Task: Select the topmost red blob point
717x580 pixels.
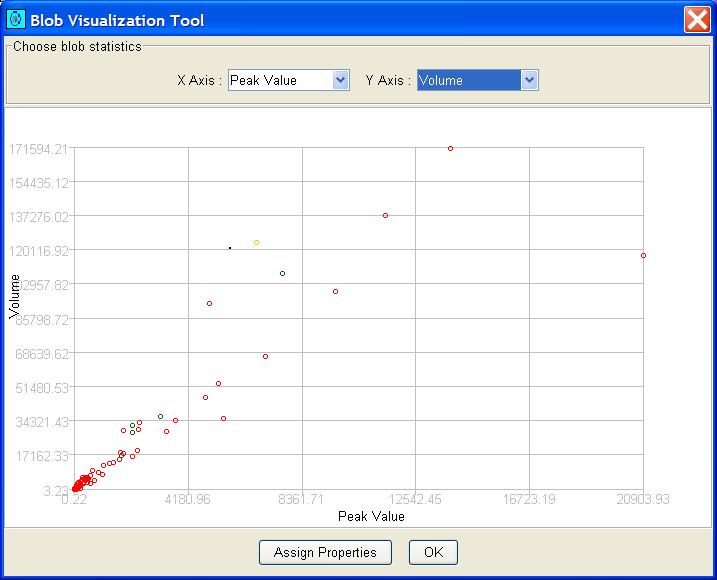Action: 451,148
